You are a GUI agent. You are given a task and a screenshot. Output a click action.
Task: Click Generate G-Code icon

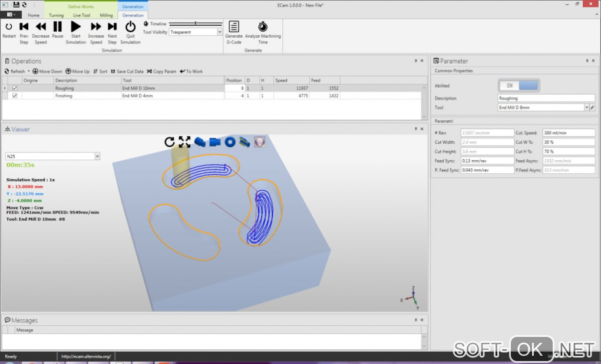click(x=234, y=27)
